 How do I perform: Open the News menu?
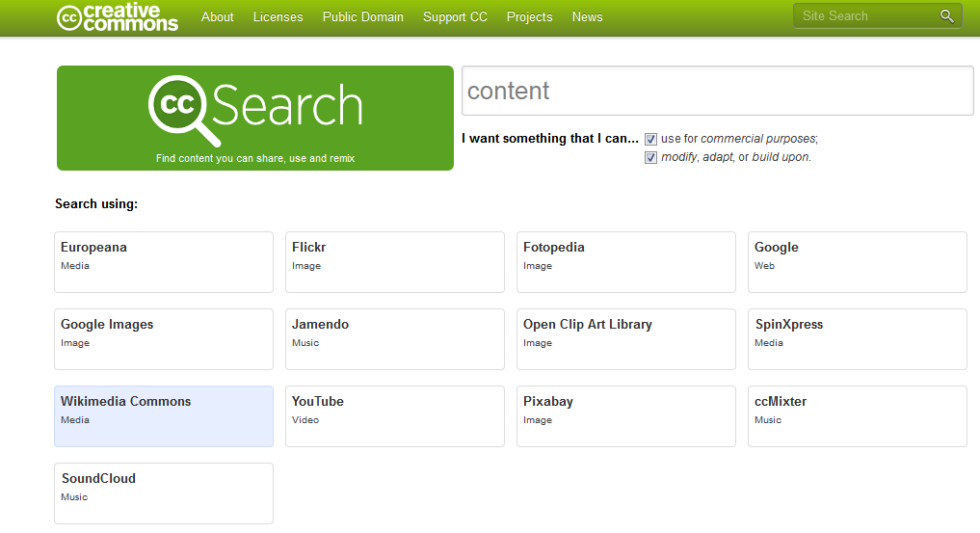point(588,17)
